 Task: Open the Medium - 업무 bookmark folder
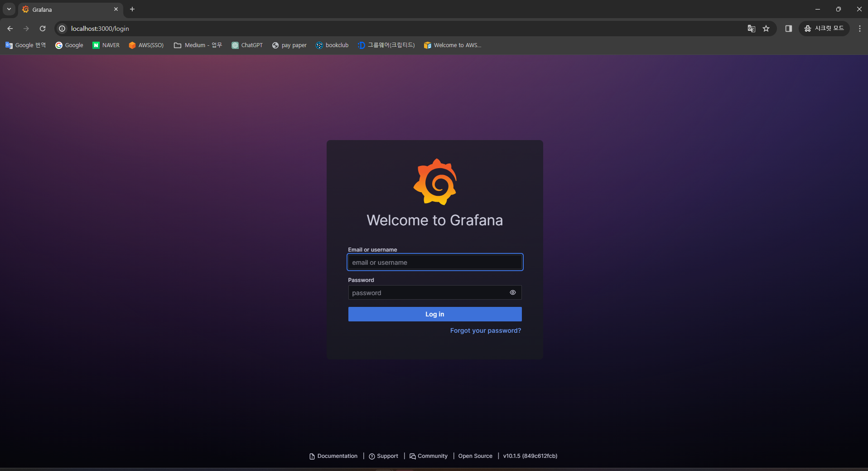[x=198, y=45]
